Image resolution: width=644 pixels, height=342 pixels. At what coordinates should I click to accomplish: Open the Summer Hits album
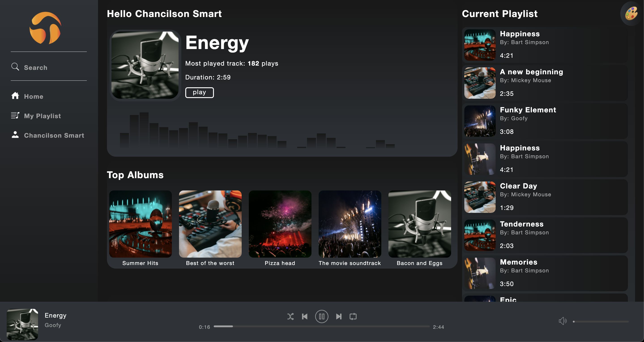pos(140,224)
